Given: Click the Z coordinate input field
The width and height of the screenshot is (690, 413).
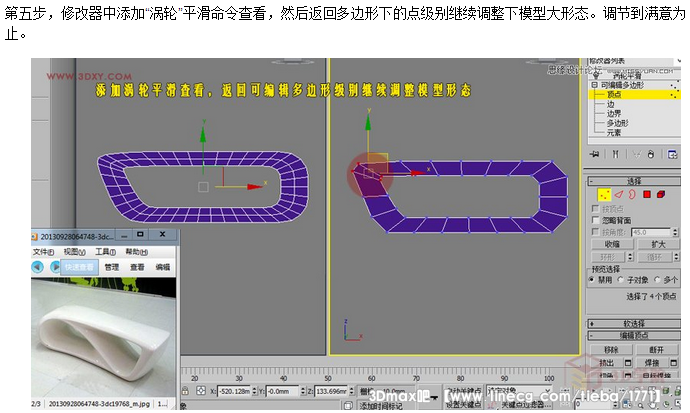Looking at the screenshot, I should click(x=331, y=391).
